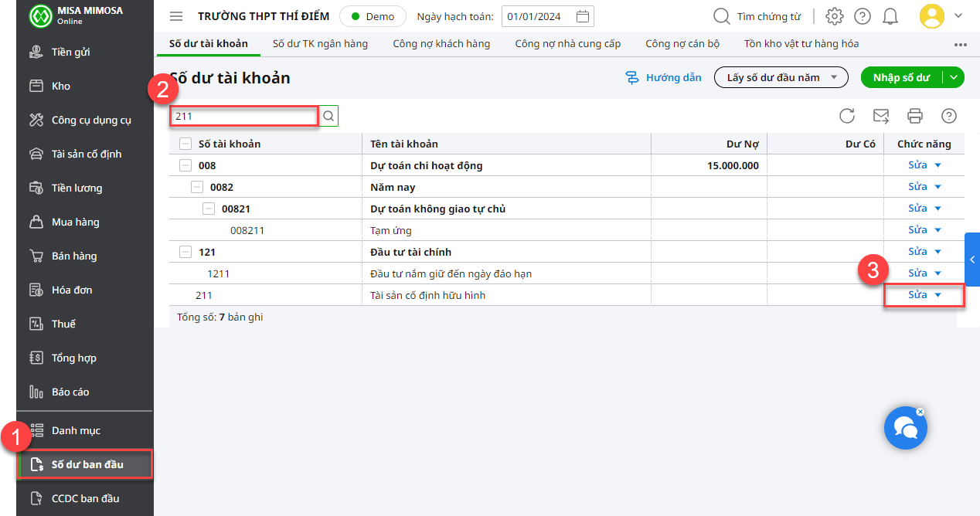
Task: Click Sửa for account 211
Action: point(917,295)
